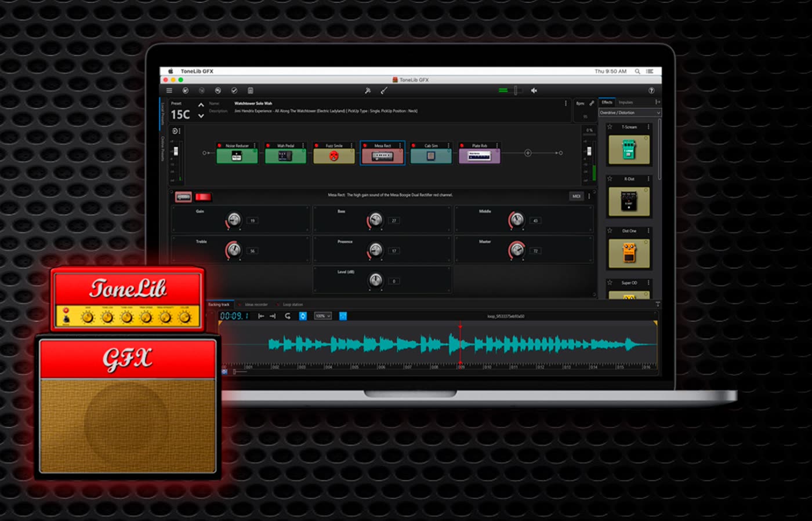This screenshot has height=521, width=812.
Task: Open the Backing track tab
Action: (x=219, y=304)
